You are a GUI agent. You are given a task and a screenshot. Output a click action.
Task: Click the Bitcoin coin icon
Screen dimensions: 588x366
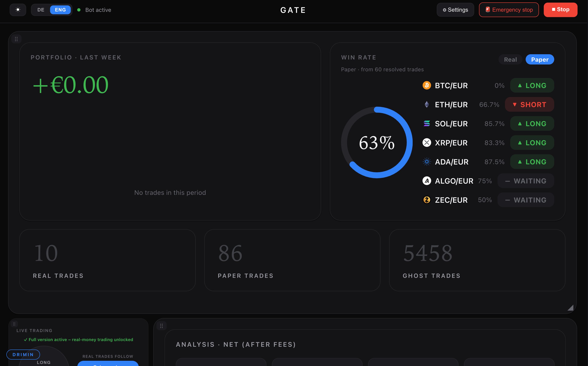click(x=427, y=85)
